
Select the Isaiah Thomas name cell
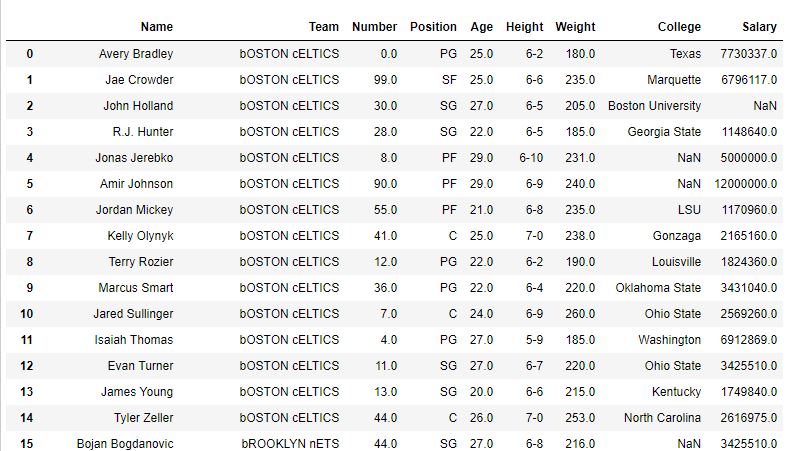(134, 340)
